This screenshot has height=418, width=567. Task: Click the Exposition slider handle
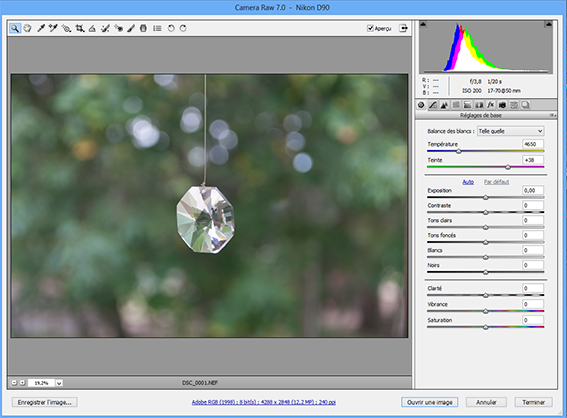486,197
